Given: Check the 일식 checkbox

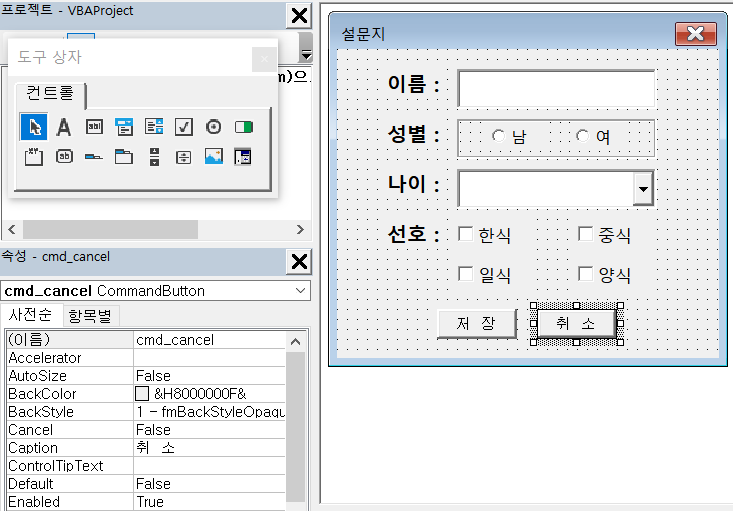Looking at the screenshot, I should pos(466,273).
